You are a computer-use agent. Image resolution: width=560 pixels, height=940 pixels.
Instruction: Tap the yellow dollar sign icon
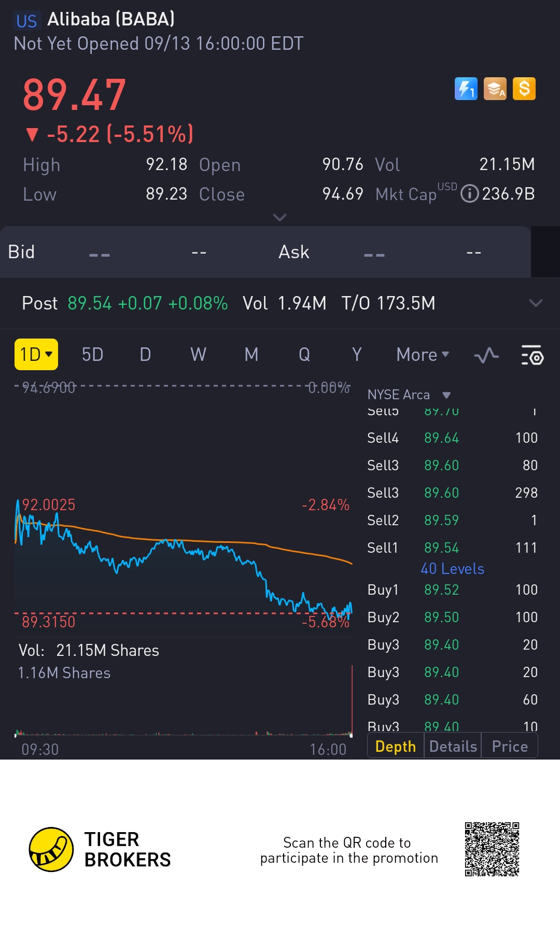524,89
